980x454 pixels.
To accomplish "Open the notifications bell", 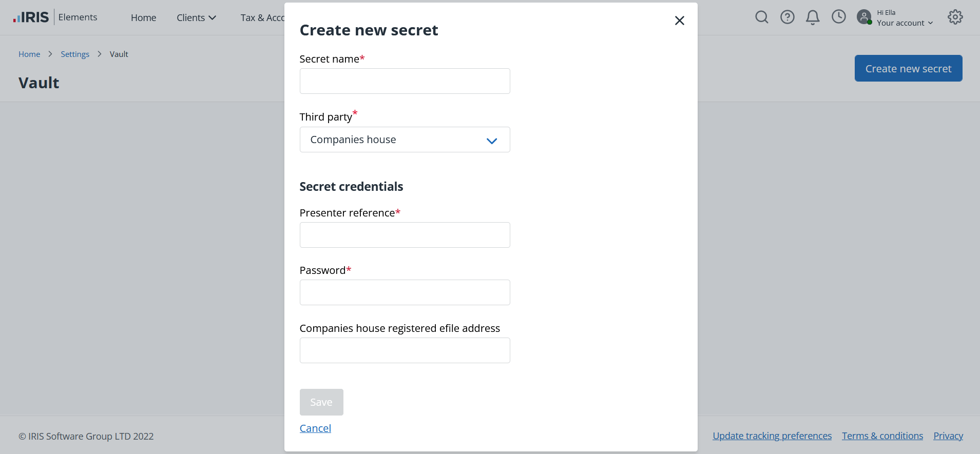I will [x=813, y=17].
